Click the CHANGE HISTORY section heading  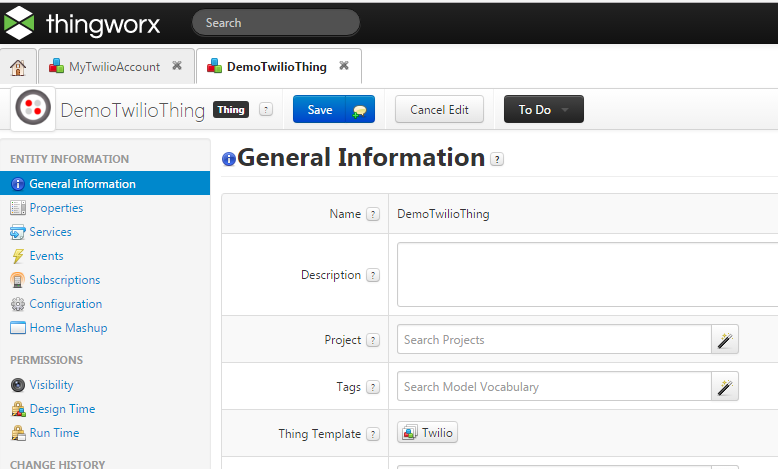point(58,464)
